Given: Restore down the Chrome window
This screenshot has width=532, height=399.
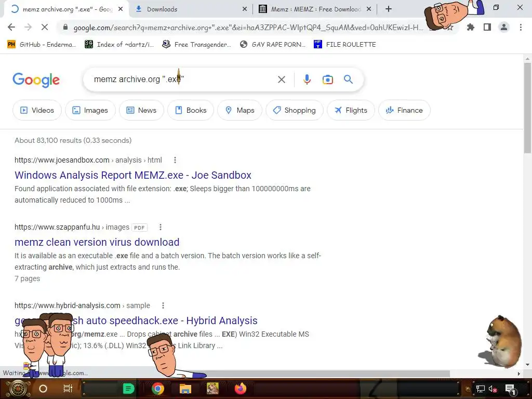Looking at the screenshot, I should tap(496, 7).
